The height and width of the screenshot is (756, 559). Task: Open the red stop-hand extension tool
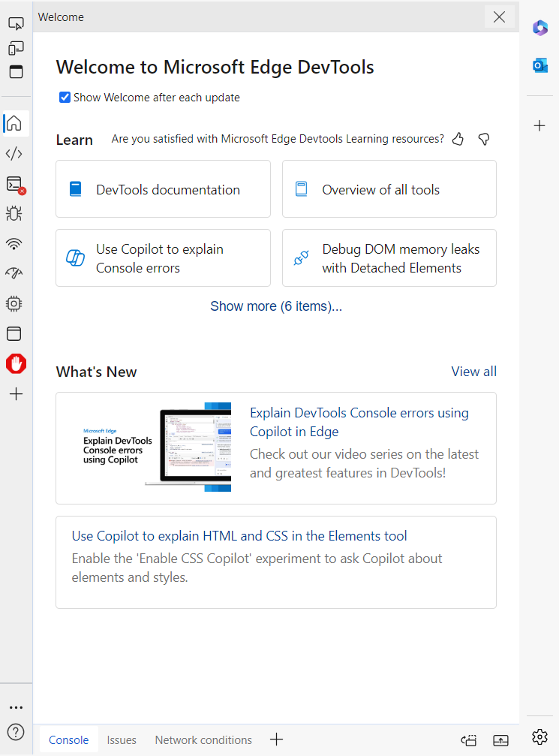pyautogui.click(x=16, y=363)
